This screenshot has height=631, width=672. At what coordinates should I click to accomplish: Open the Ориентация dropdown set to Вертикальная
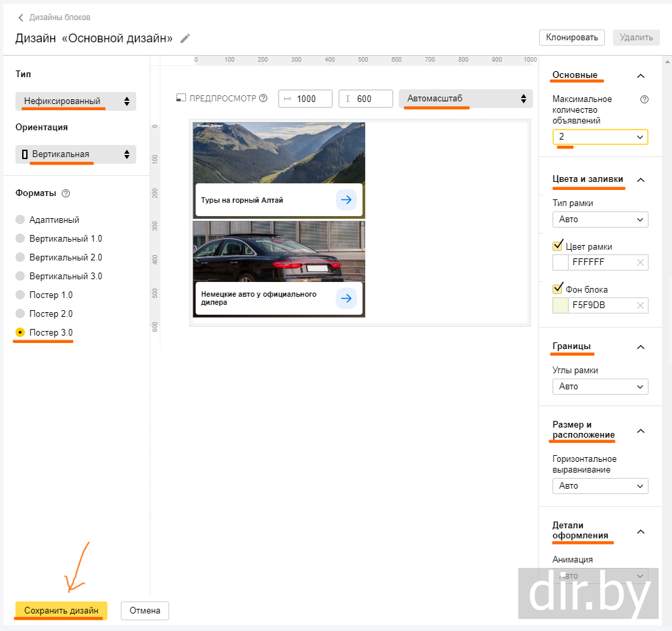(x=76, y=154)
